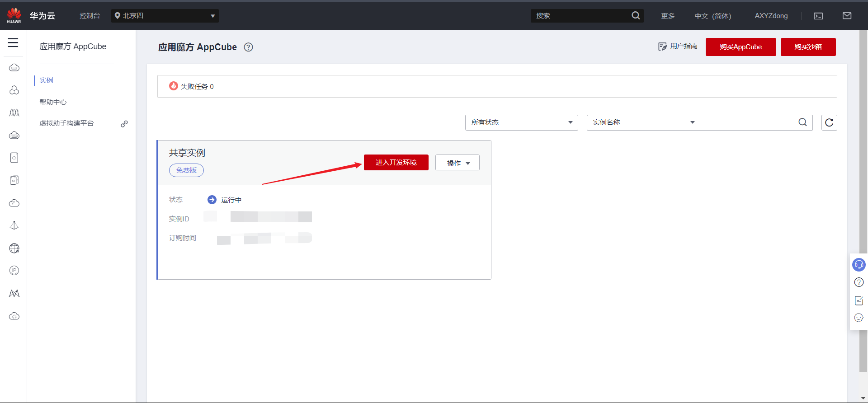Open the M-shaped sidebar service icon
The image size is (868, 403).
(x=14, y=293)
